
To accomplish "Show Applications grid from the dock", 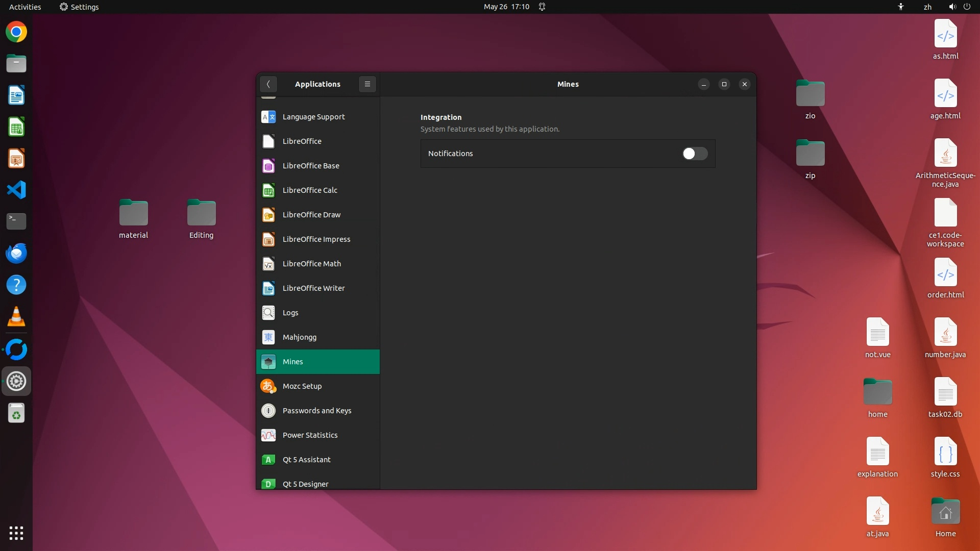I will (16, 533).
